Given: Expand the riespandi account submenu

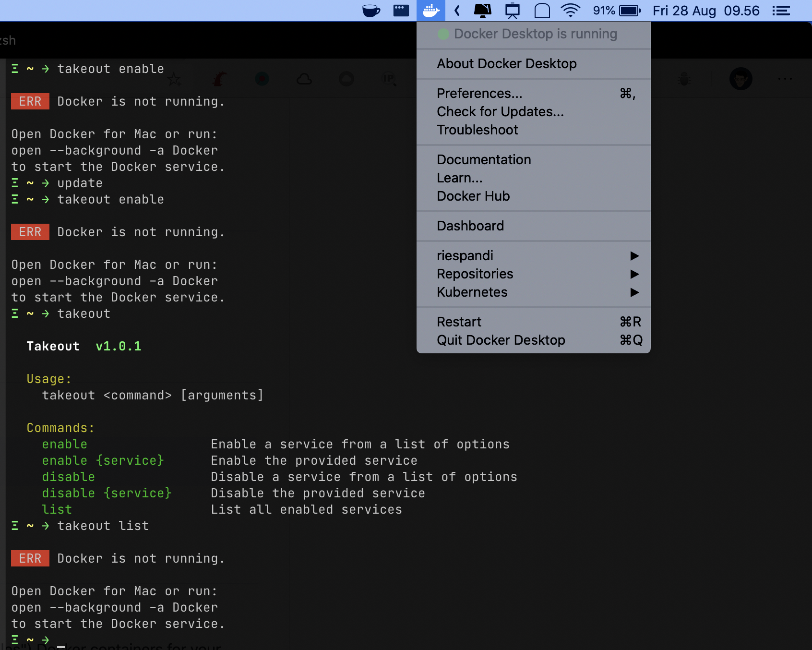Looking at the screenshot, I should pos(534,255).
